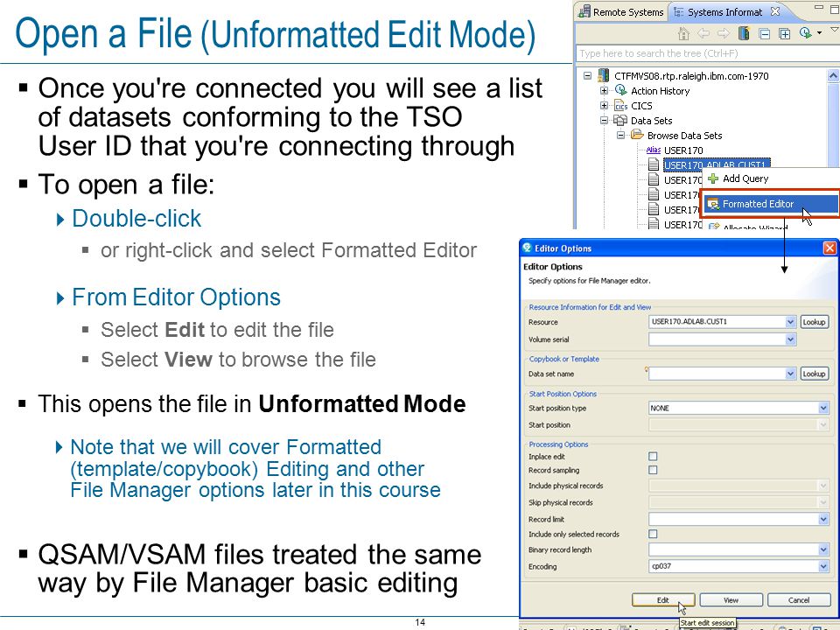840x630 pixels.
Task: Click the View button
Action: pos(731,600)
